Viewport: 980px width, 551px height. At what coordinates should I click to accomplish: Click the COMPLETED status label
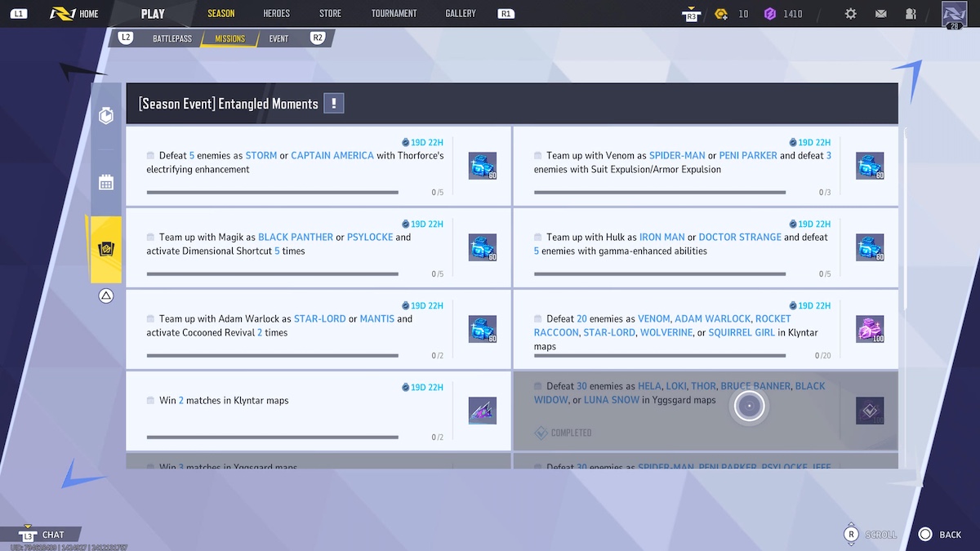click(x=563, y=433)
